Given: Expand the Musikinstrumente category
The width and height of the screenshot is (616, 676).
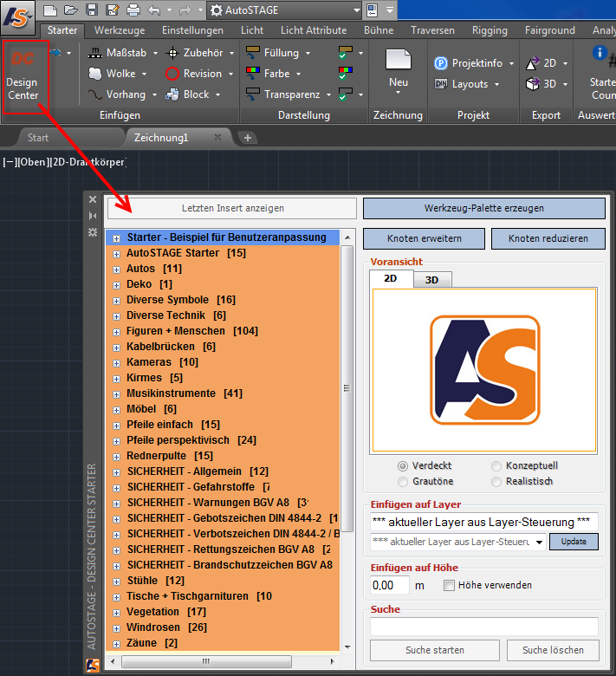Looking at the screenshot, I should pos(116,393).
